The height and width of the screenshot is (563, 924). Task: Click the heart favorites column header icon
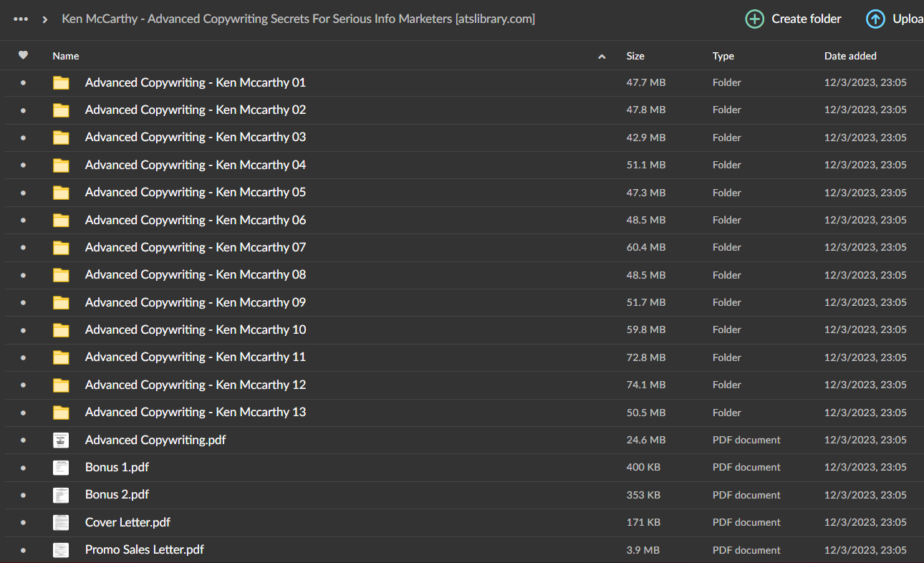[23, 55]
